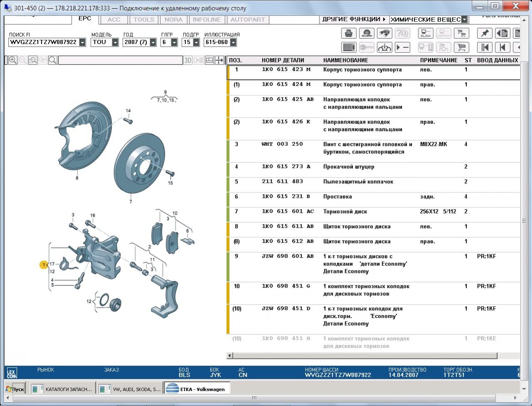The image size is (532, 406).
Task: Select the INFOLINE tab
Action: coord(207,20)
